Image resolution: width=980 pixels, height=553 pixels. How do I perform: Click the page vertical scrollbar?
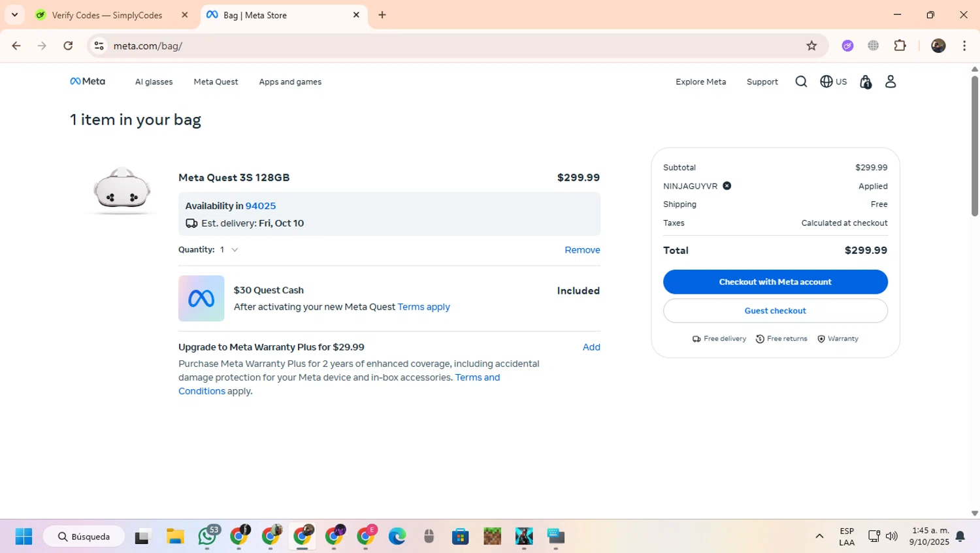point(975,146)
